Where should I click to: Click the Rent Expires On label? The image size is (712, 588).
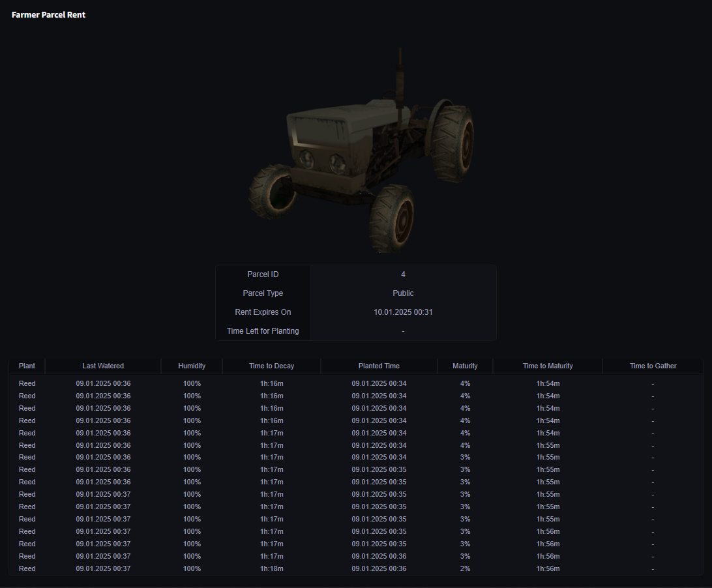coord(263,312)
